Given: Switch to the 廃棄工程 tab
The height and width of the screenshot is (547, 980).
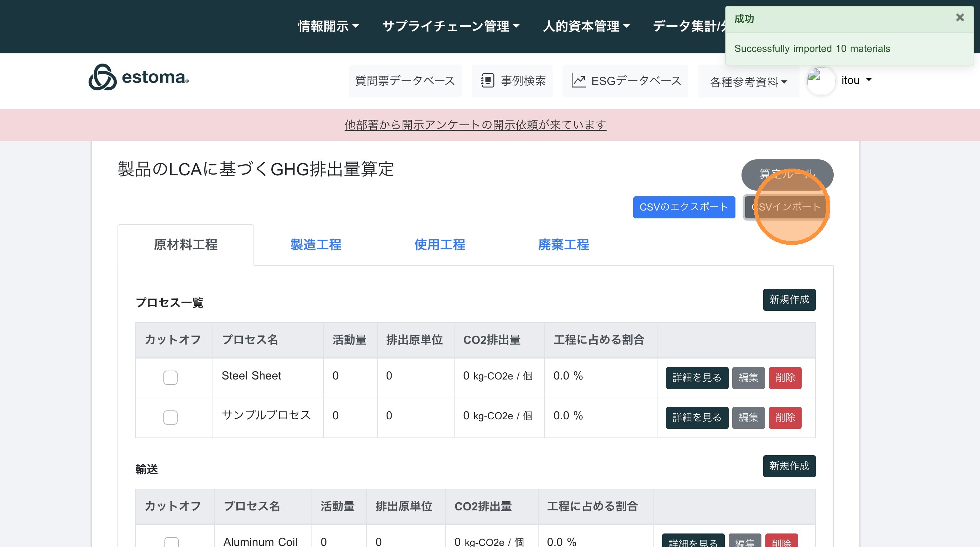Looking at the screenshot, I should (x=563, y=245).
